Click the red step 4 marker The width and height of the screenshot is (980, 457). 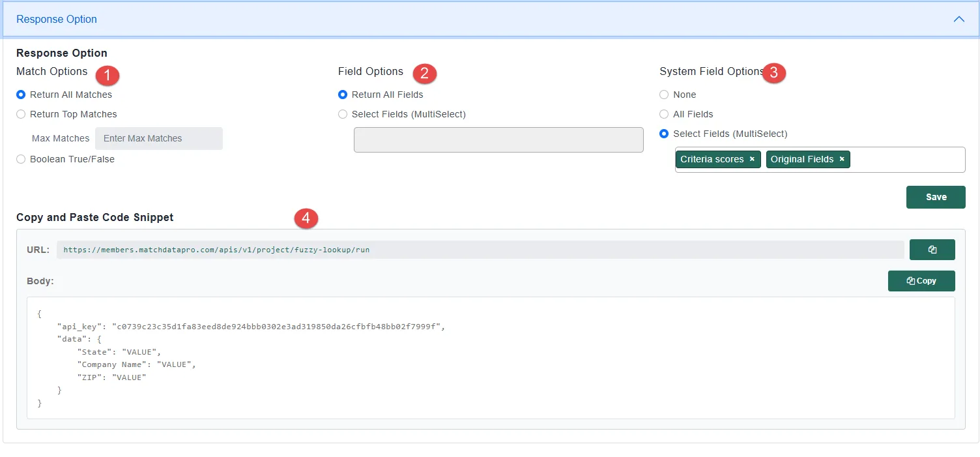point(306,218)
